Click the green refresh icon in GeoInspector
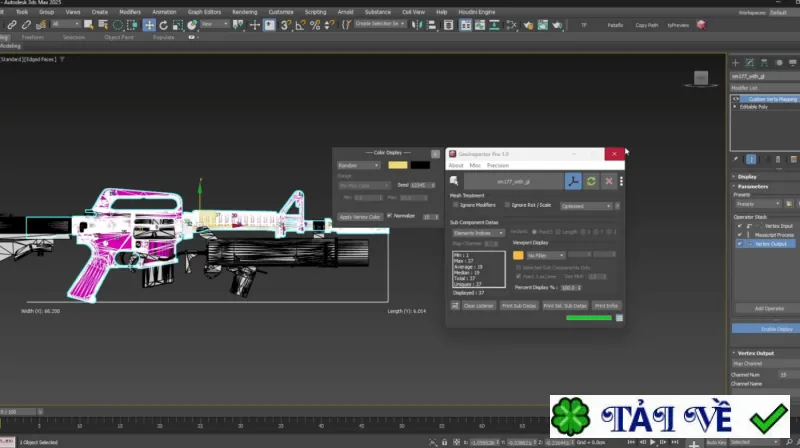The width and height of the screenshot is (800, 448). coord(591,181)
